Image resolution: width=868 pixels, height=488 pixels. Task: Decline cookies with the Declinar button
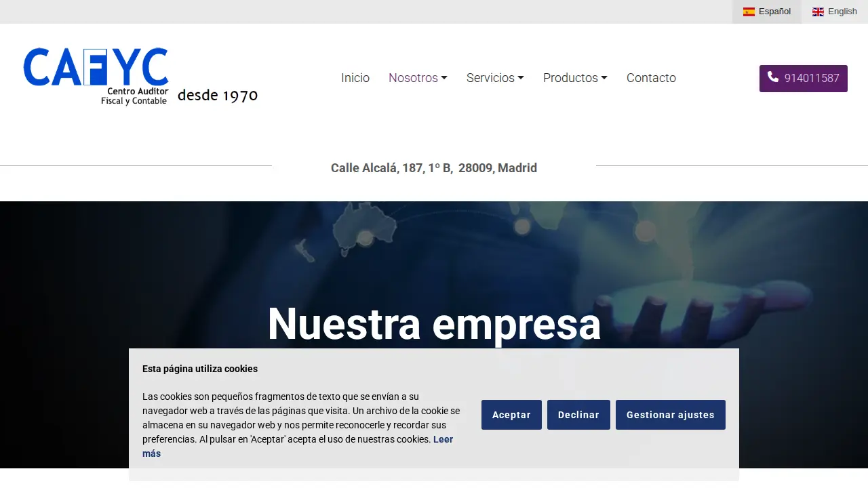[x=578, y=415]
